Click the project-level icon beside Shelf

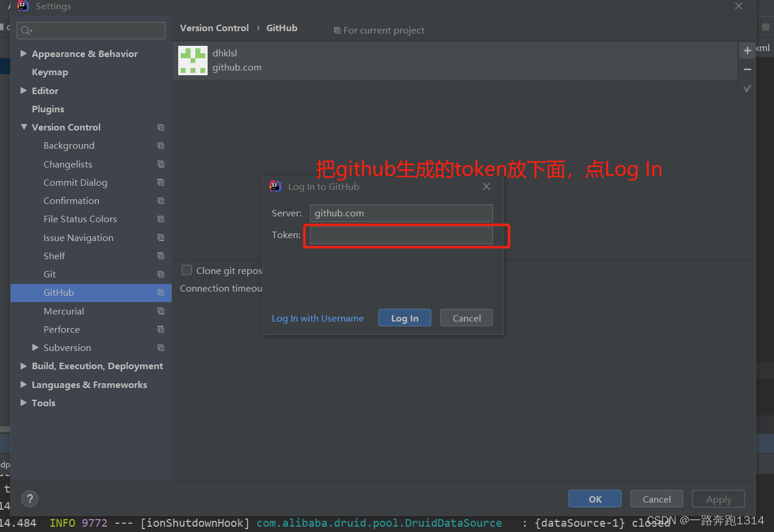(161, 256)
